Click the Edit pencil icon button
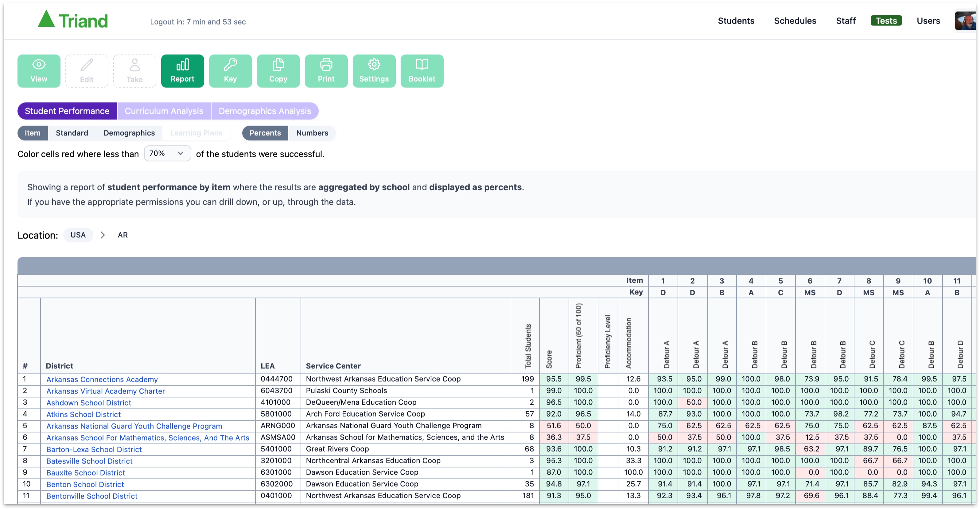The width and height of the screenshot is (980, 509). (87, 71)
